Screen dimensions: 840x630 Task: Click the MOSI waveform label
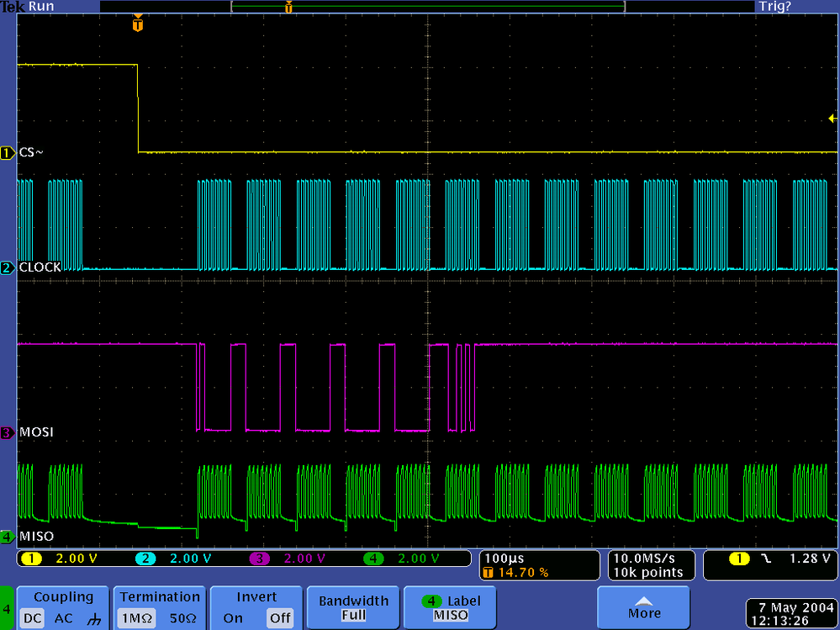(x=36, y=432)
